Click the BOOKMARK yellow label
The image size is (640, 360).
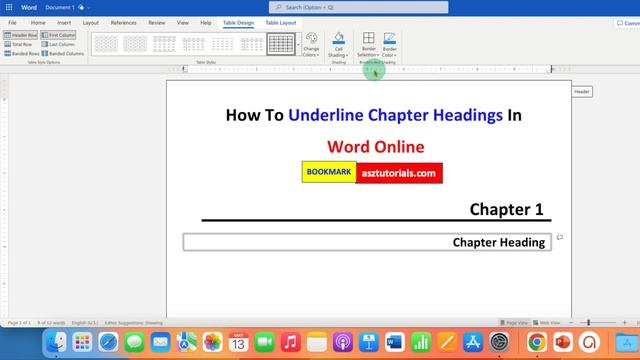coord(329,172)
